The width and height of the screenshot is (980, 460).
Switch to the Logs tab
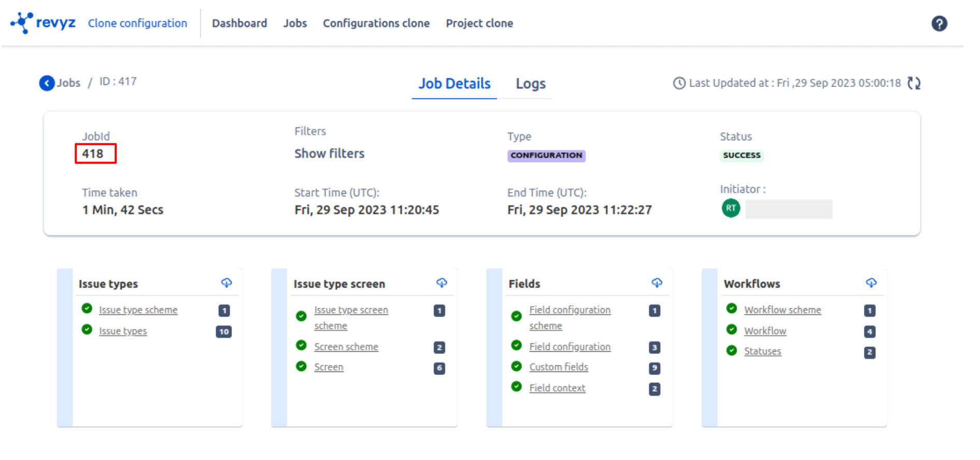click(x=530, y=84)
